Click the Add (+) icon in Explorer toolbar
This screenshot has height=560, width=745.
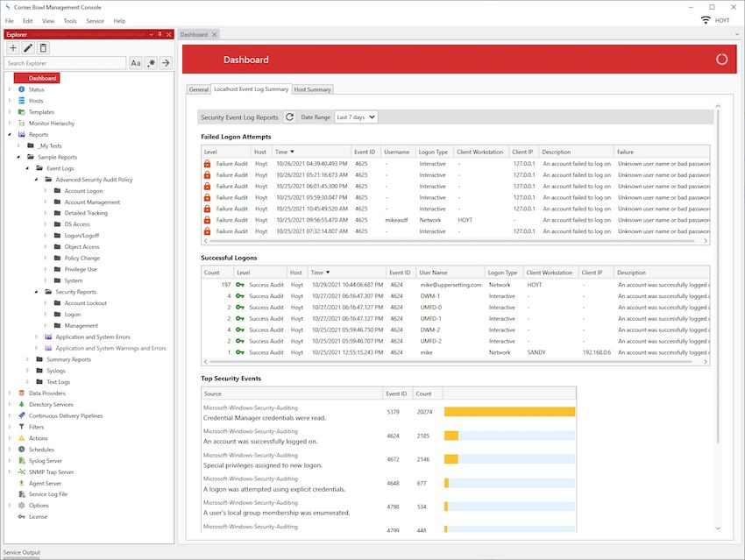pos(13,47)
